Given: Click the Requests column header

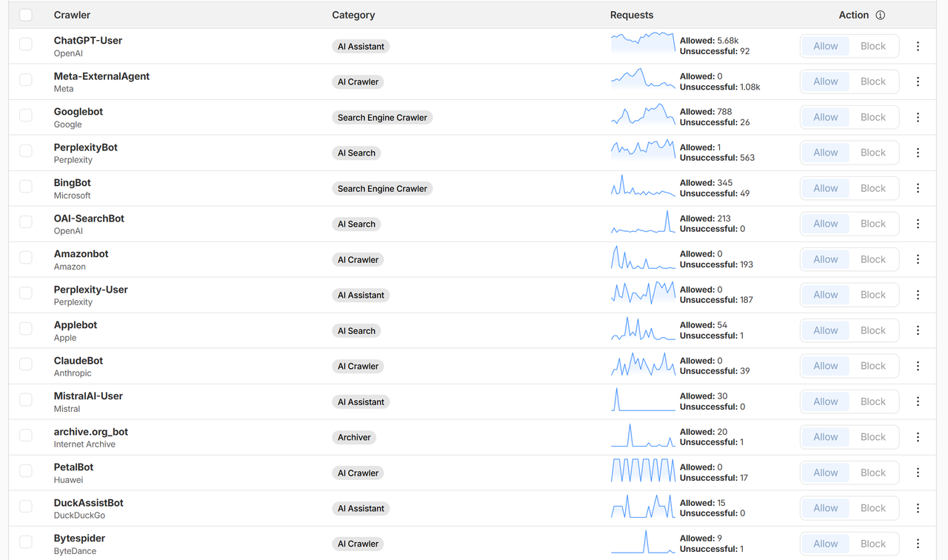Looking at the screenshot, I should (632, 15).
